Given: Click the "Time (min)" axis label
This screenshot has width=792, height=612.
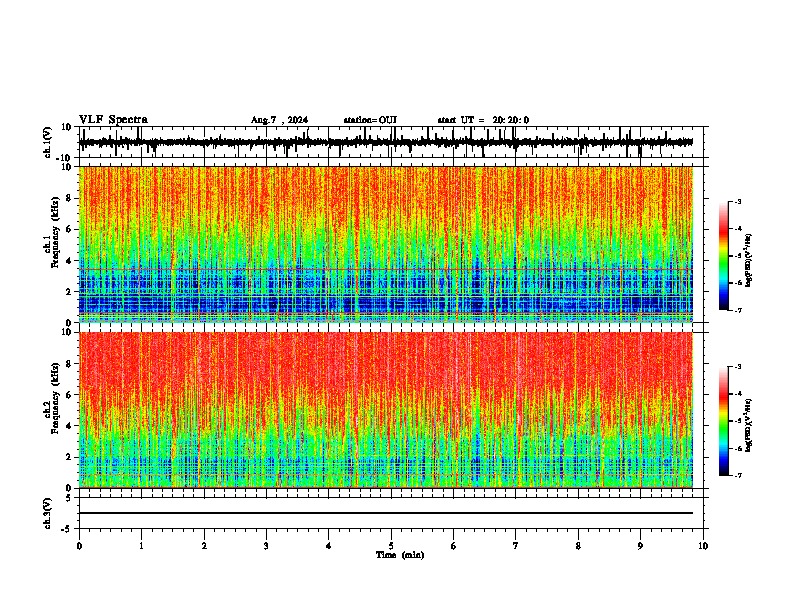Looking at the screenshot, I should (400, 555).
